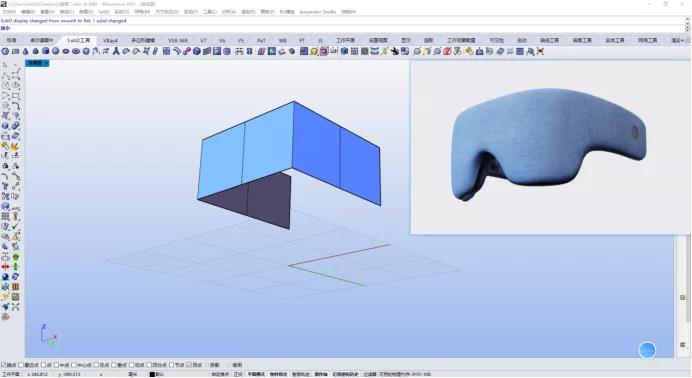This screenshot has width=692, height=378.
Task: Select the SubD sphere primitive icon
Action: (56, 51)
